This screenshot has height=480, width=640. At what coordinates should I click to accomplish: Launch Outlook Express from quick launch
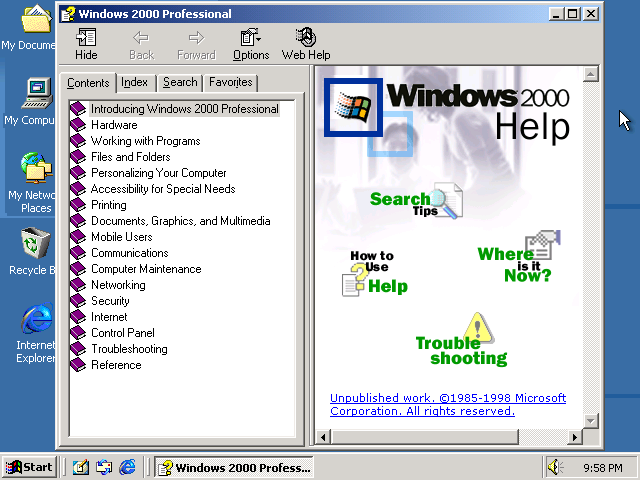coord(104,467)
